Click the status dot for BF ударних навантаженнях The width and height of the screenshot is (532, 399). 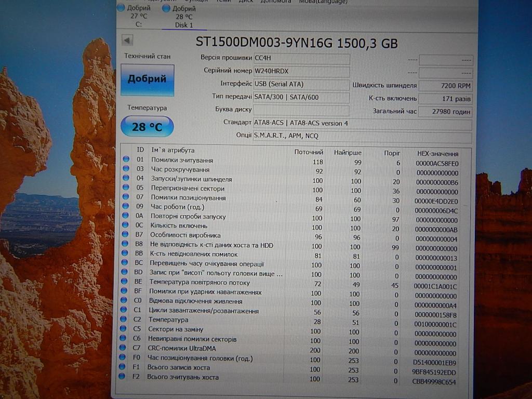tap(124, 291)
